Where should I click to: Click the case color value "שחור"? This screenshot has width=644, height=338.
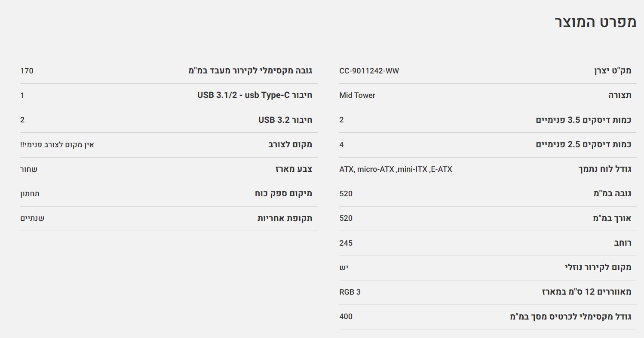29,169
